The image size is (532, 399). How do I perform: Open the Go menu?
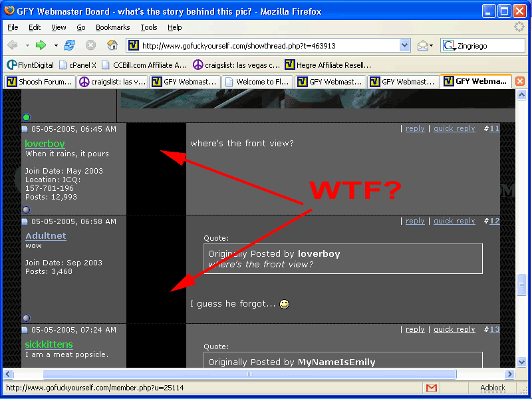pyautogui.click(x=81, y=27)
